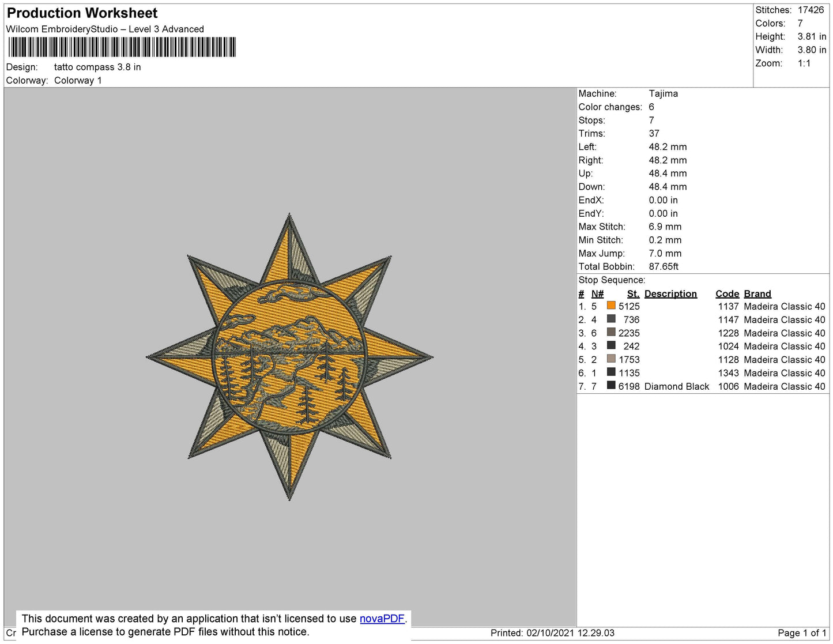833x644 pixels.
Task: Click the Height value '3.81 in'
Action: pyautogui.click(x=812, y=36)
